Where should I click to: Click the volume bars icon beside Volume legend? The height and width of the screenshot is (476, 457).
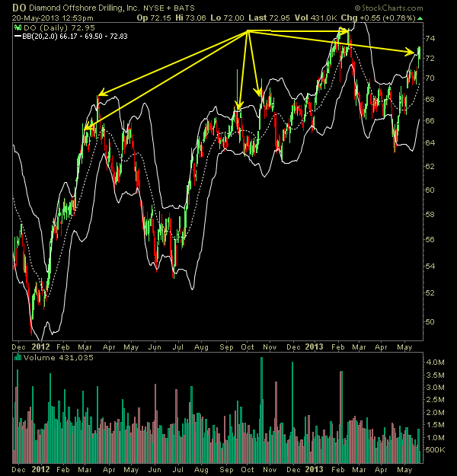18,357
